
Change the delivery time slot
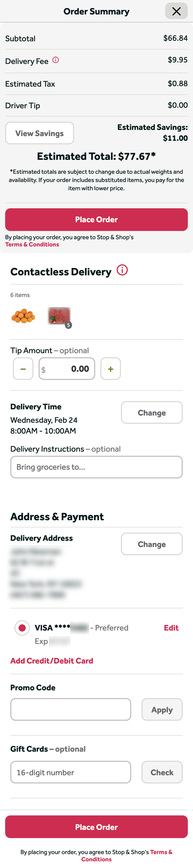click(152, 412)
